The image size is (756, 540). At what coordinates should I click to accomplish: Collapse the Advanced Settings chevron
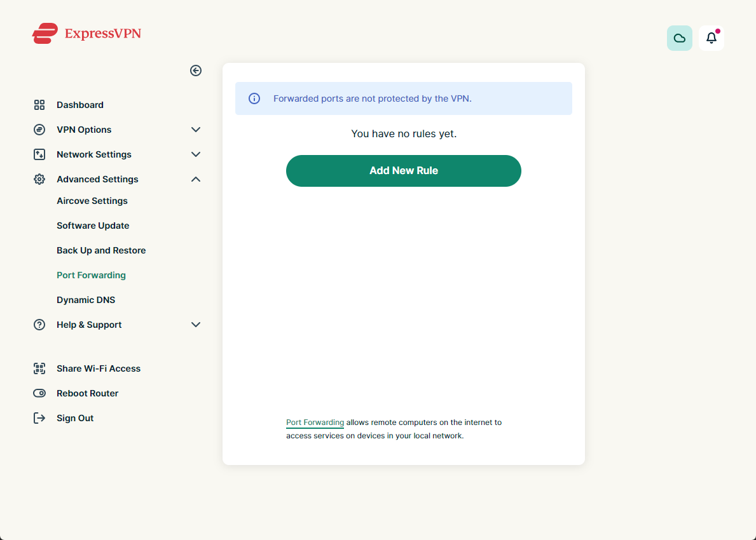196,179
